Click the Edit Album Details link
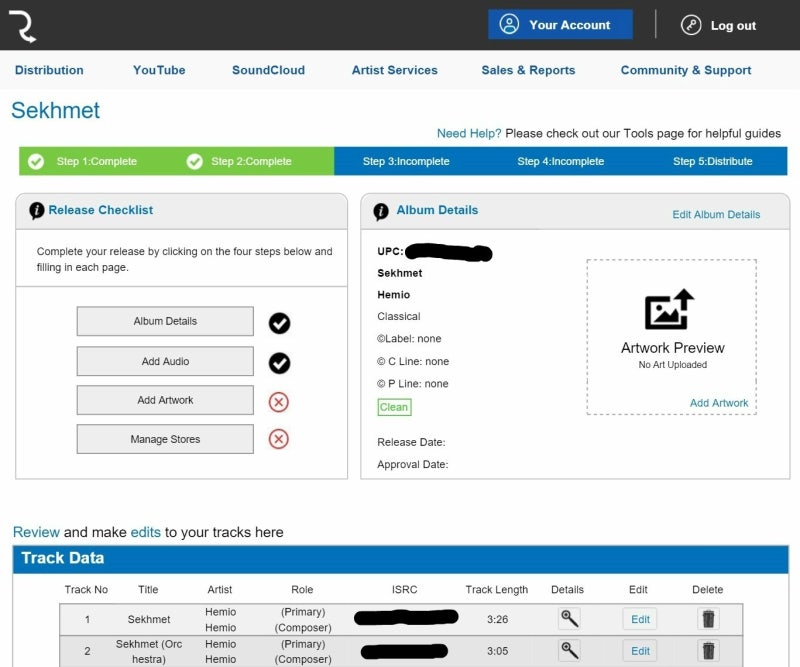 click(x=716, y=214)
